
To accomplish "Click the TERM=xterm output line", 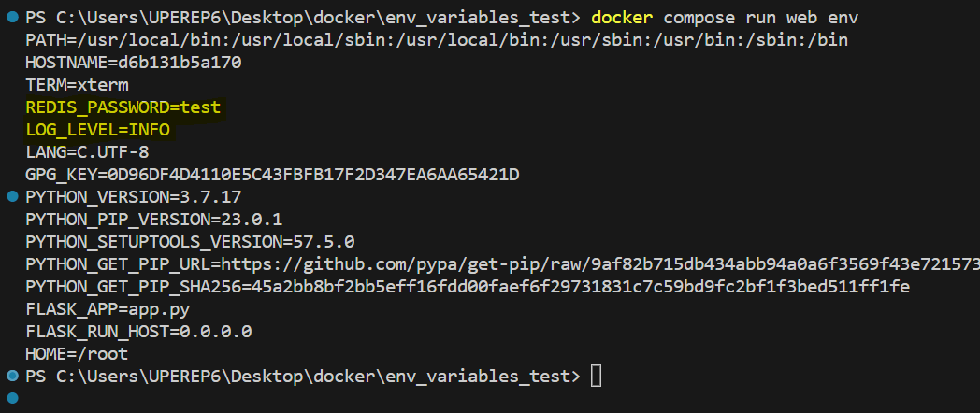I will click(x=77, y=85).
